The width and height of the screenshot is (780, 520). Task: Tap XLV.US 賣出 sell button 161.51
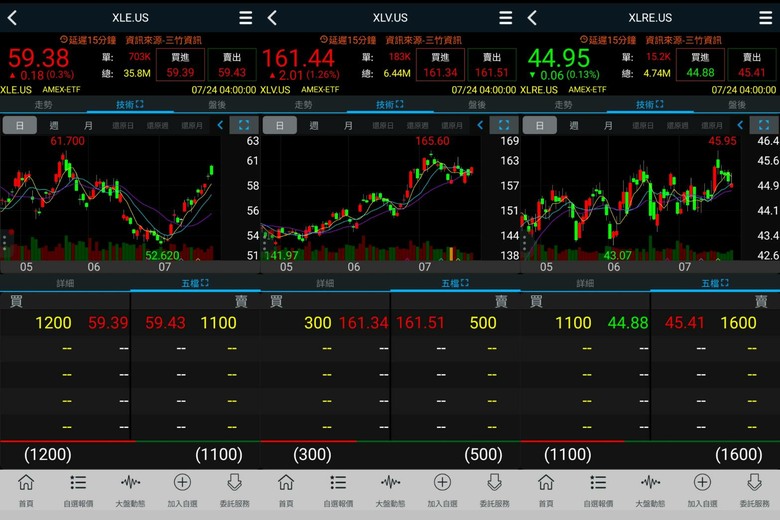point(492,65)
